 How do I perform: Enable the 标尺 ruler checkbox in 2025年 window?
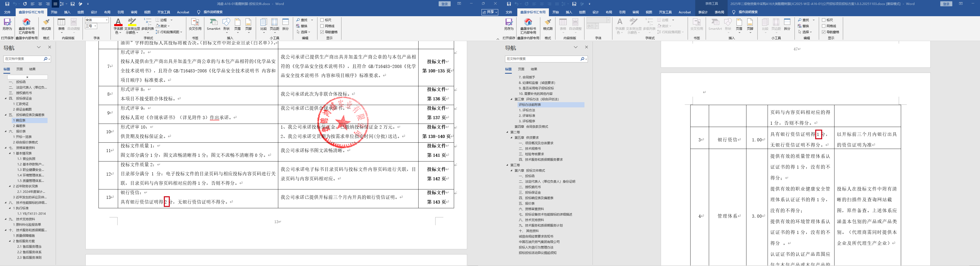click(824, 20)
